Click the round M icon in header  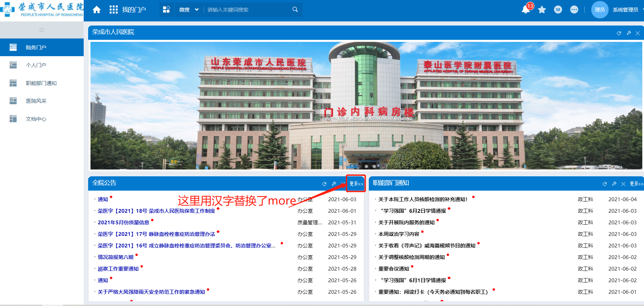click(558, 10)
